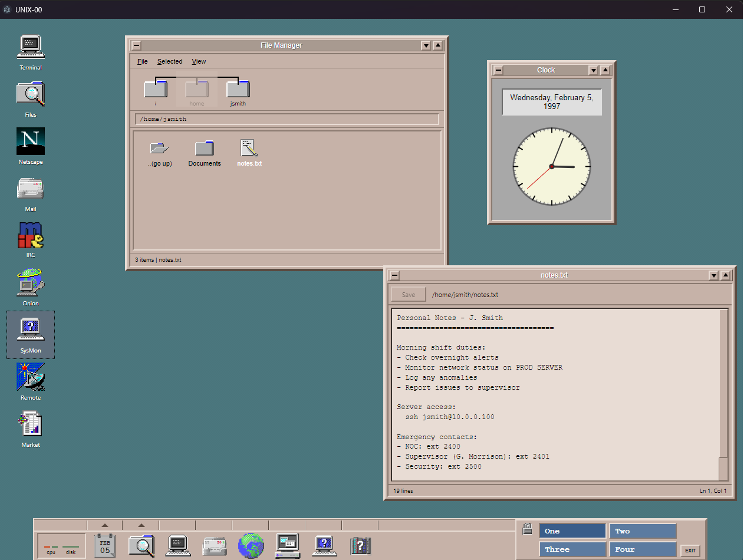Launch the IRC client icon
744x560 pixels.
pyautogui.click(x=30, y=236)
